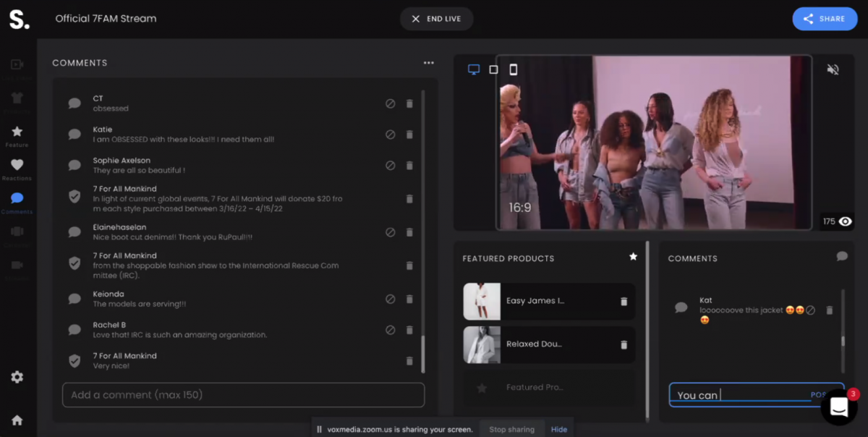Remove Easy James featured product
868x437 pixels.
coord(624,302)
